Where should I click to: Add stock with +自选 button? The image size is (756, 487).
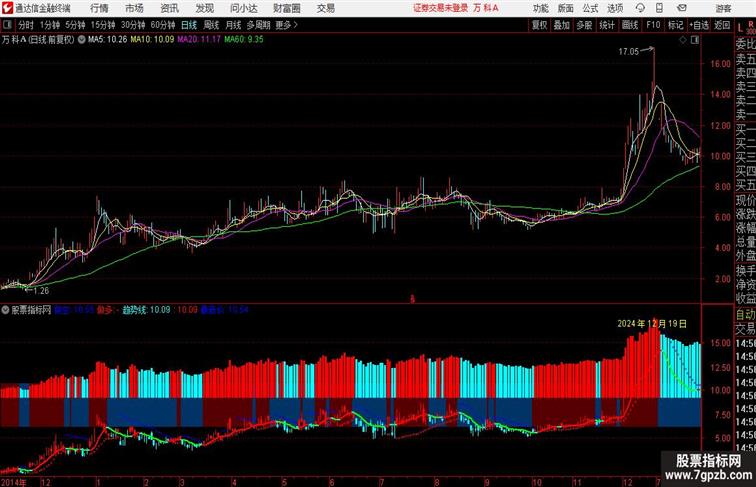(x=699, y=25)
